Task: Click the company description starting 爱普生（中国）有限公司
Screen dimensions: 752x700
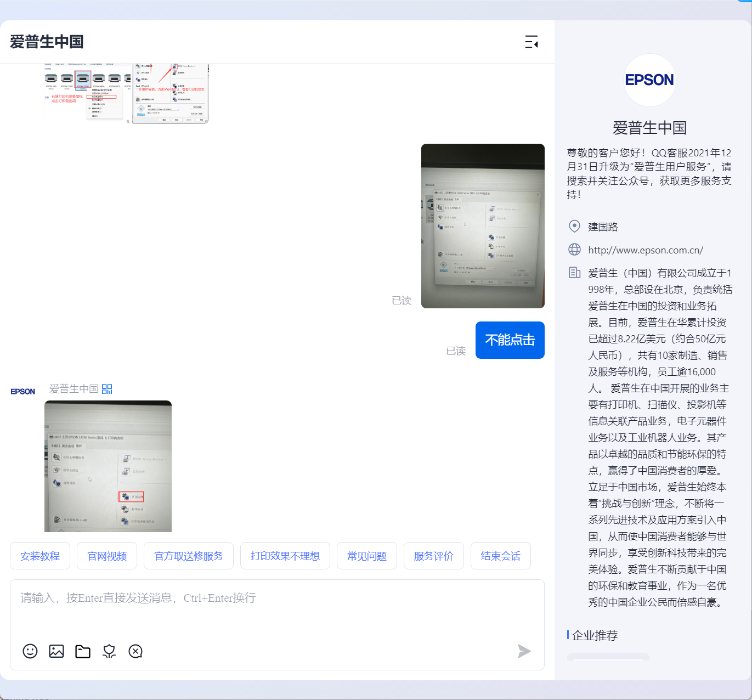Action: (x=660, y=437)
